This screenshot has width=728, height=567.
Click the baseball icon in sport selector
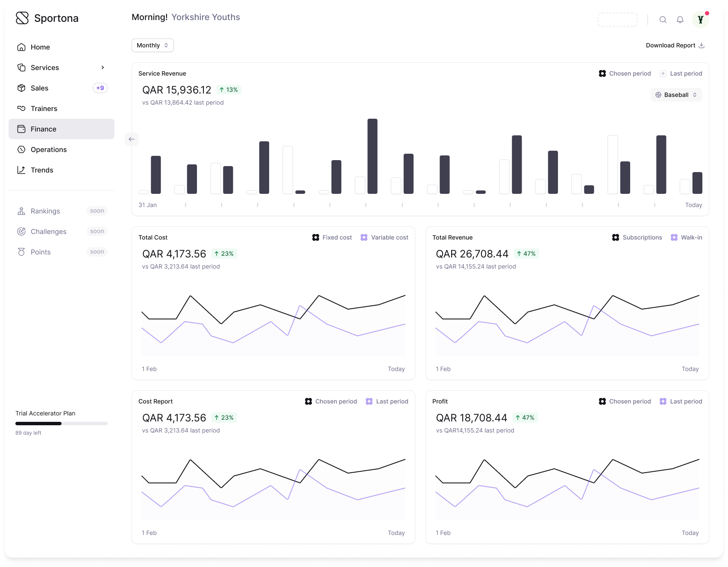[x=658, y=95]
